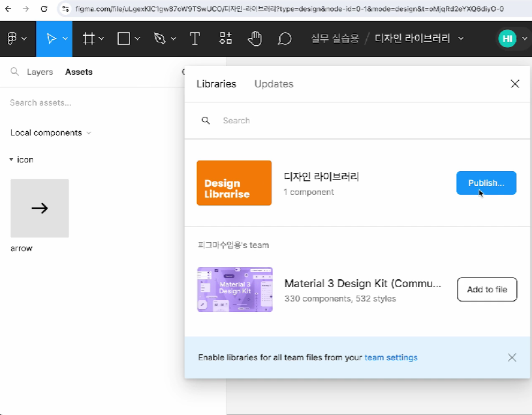Expand Frame tool options chevron
The height and width of the screenshot is (415, 532).
coord(101,38)
